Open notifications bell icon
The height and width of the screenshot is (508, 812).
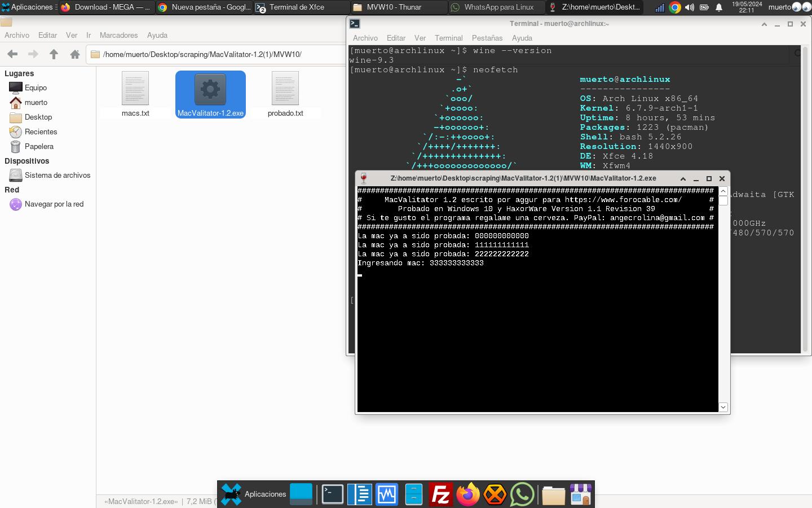coord(719,7)
